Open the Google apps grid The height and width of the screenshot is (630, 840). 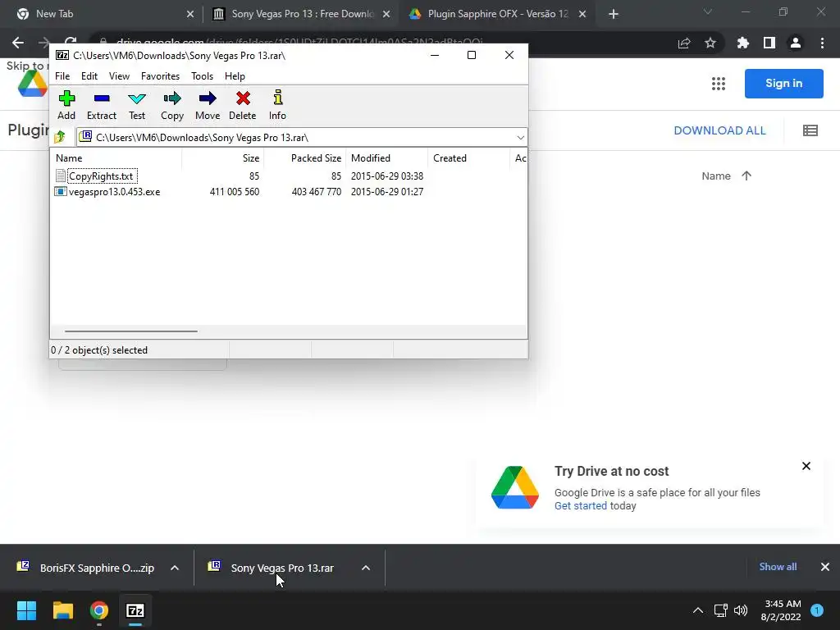click(719, 84)
